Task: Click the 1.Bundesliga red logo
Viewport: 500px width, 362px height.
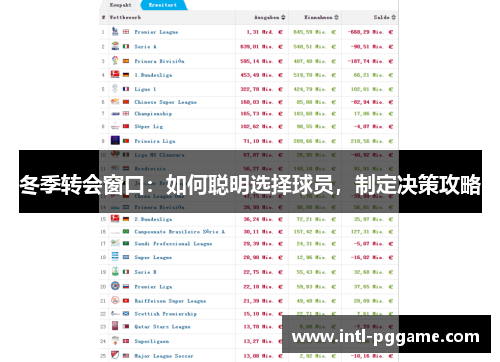Action: (115, 75)
